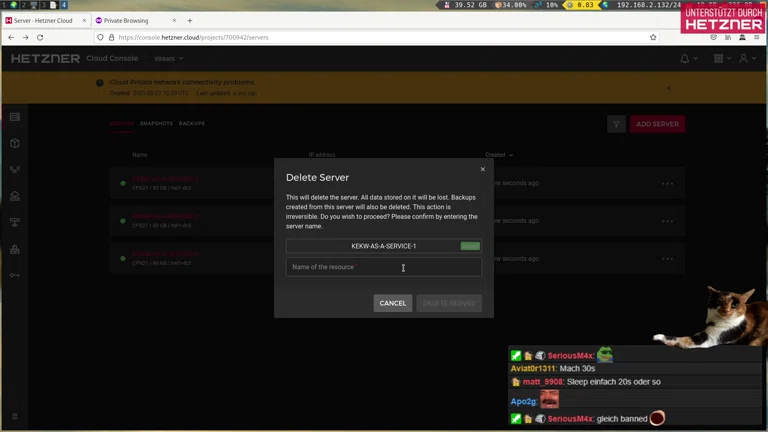Close the Delete Server dialog with X
The width and height of the screenshot is (768, 432).
482,169
